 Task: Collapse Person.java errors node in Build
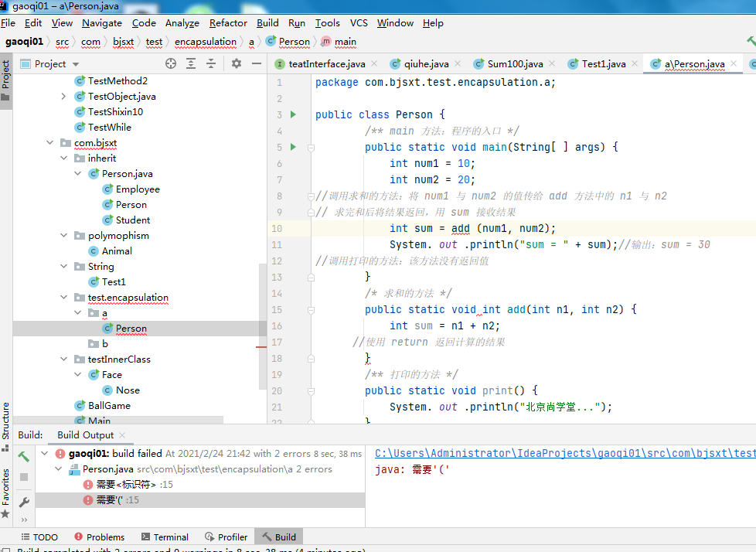pos(59,469)
